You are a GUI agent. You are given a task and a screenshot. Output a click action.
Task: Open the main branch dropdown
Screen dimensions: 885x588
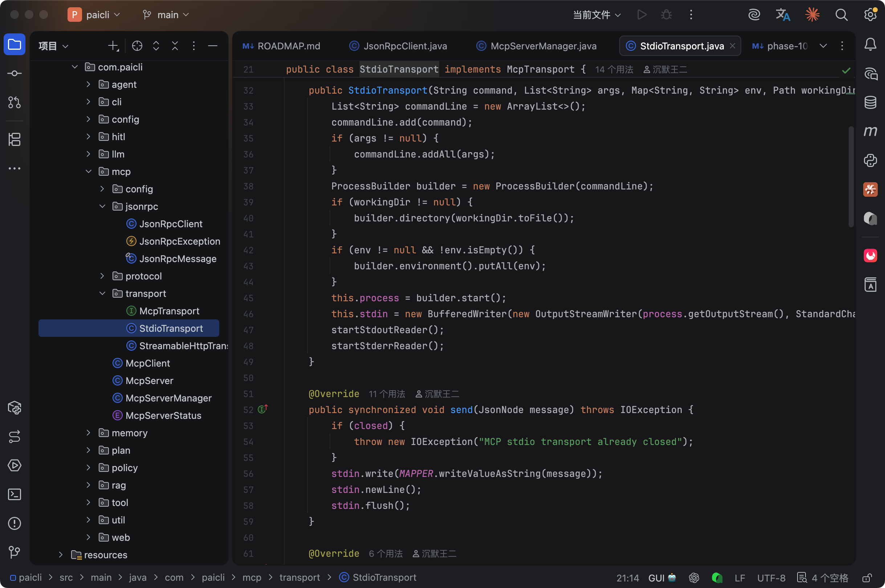click(166, 15)
